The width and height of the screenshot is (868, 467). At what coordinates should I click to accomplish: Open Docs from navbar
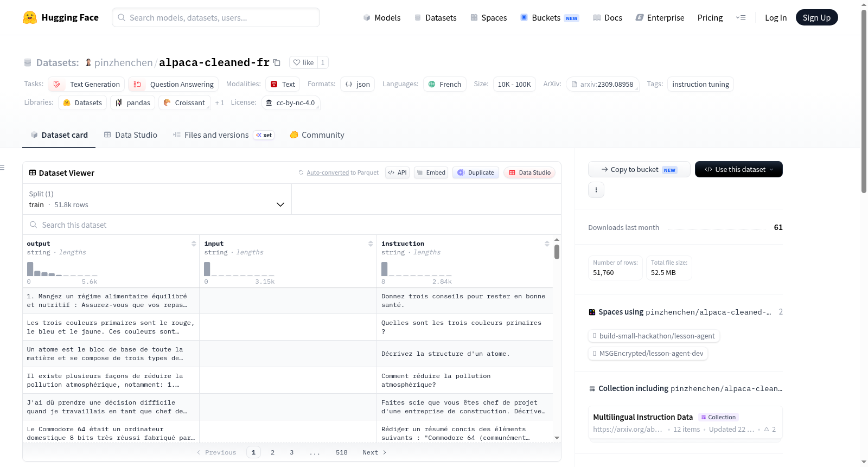[607, 17]
